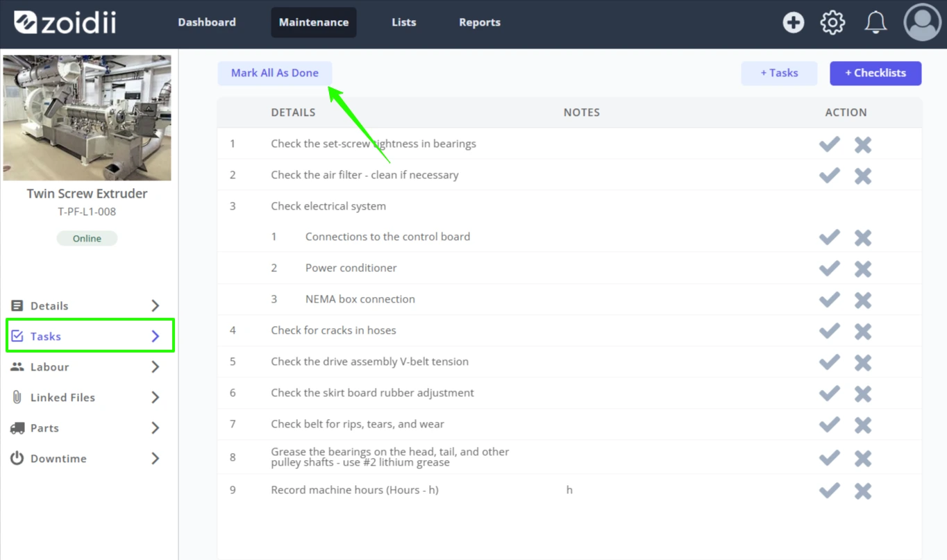
Task: Click the X for Record machine hours
Action: click(863, 491)
